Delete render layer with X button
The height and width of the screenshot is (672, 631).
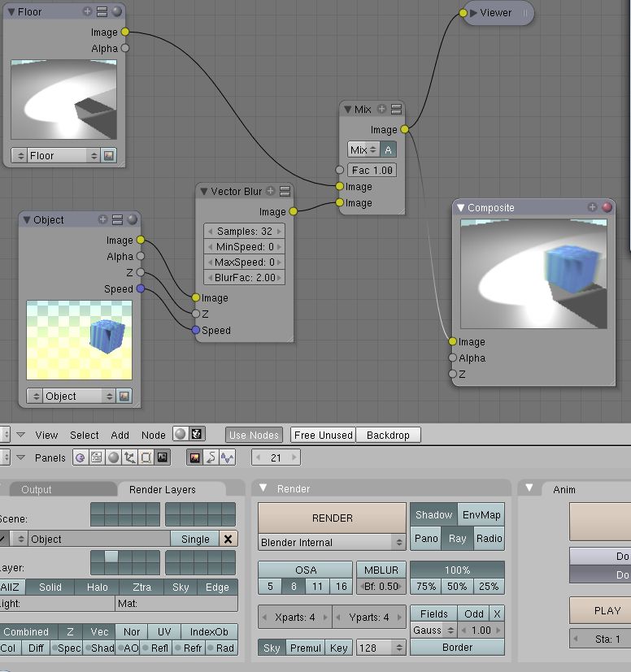click(x=228, y=539)
